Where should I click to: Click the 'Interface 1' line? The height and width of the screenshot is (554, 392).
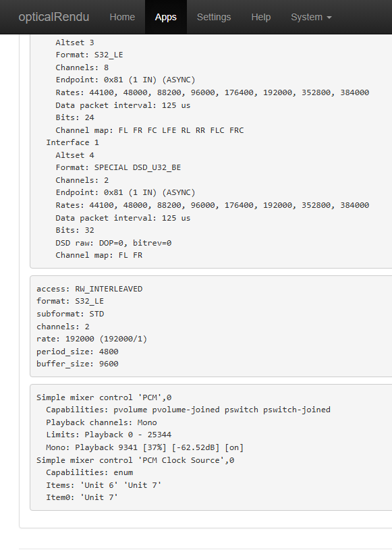(x=72, y=142)
